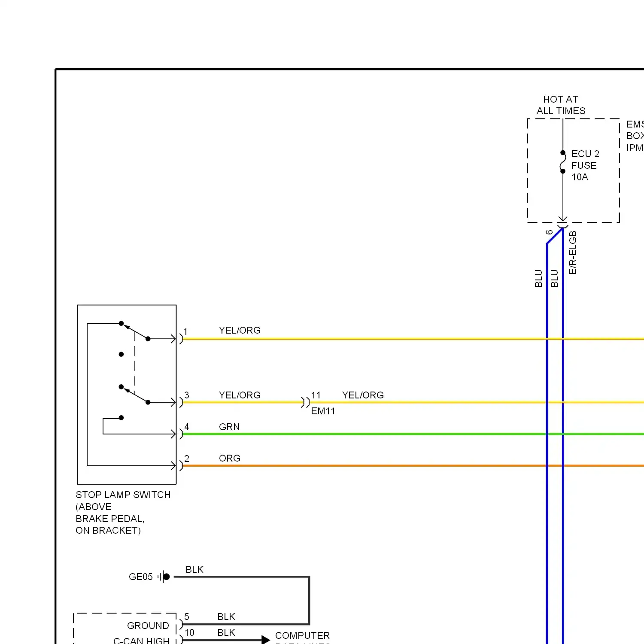This screenshot has height=644, width=644.
Task: Click the YEL/ORG label right of pin 11
Action: click(363, 395)
